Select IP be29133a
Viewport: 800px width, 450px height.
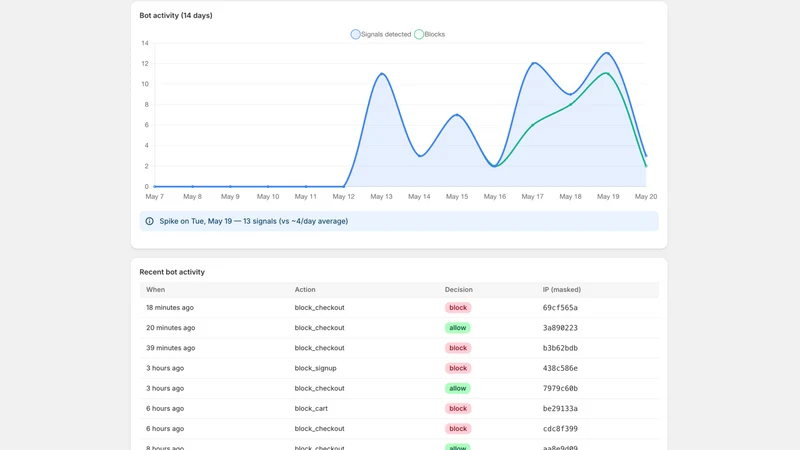pos(560,408)
